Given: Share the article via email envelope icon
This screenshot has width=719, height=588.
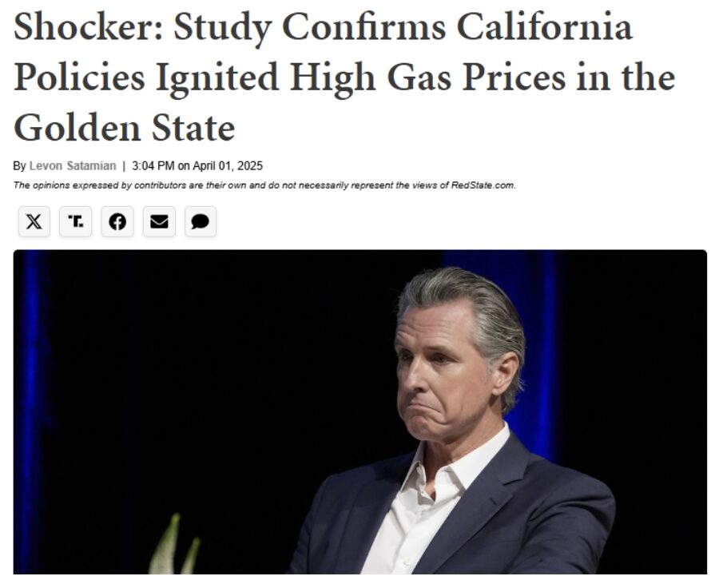Looking at the screenshot, I should tap(159, 221).
